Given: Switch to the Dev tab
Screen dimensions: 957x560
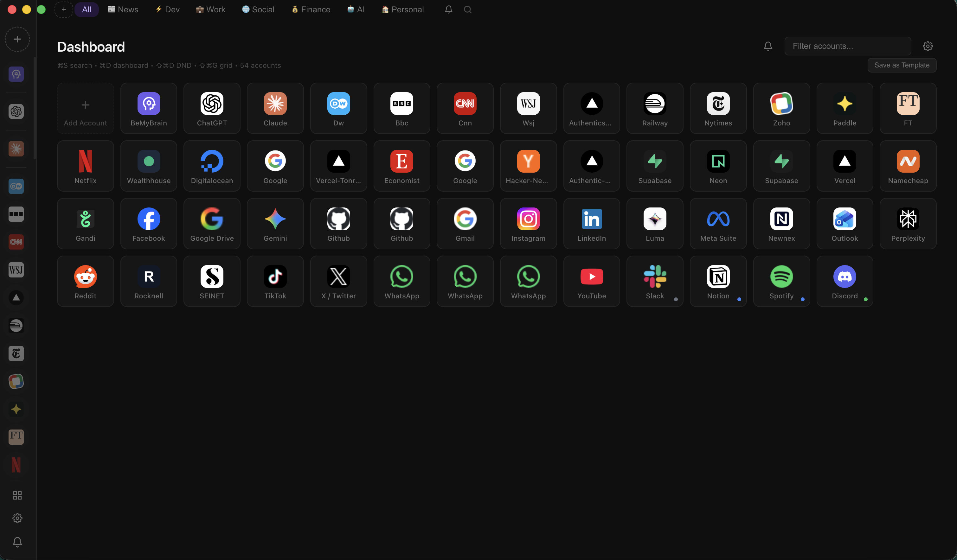Looking at the screenshot, I should [167, 10].
